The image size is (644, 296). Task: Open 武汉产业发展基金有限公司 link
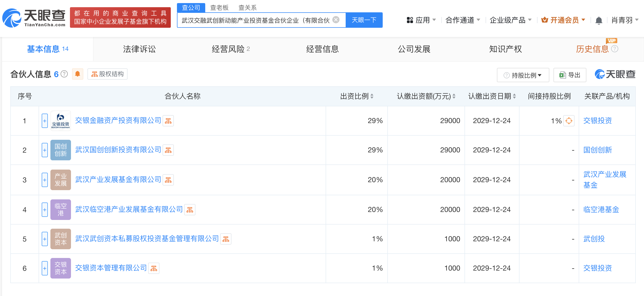tap(118, 180)
